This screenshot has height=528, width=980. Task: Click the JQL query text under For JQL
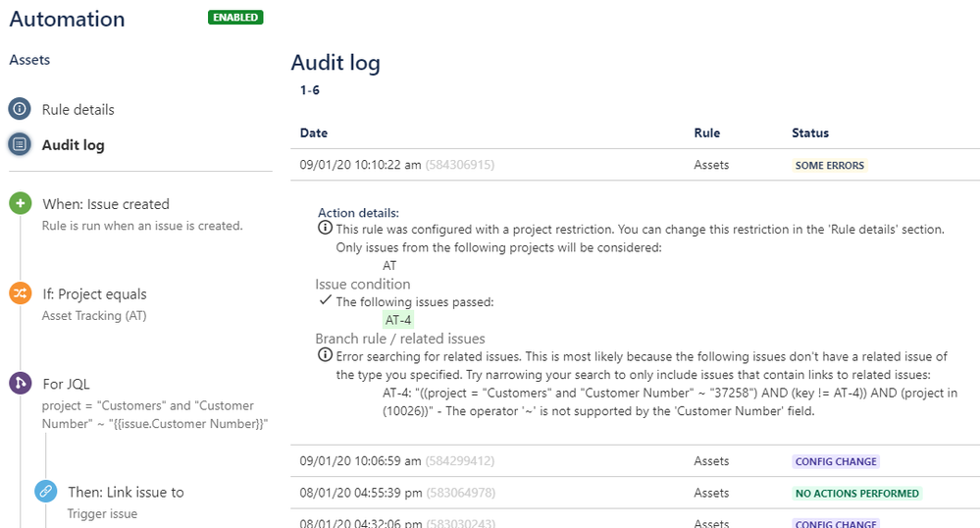coord(155,415)
